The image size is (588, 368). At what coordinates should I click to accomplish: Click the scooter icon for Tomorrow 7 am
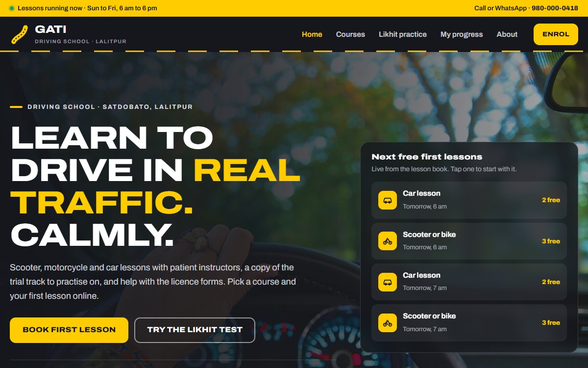click(x=388, y=323)
